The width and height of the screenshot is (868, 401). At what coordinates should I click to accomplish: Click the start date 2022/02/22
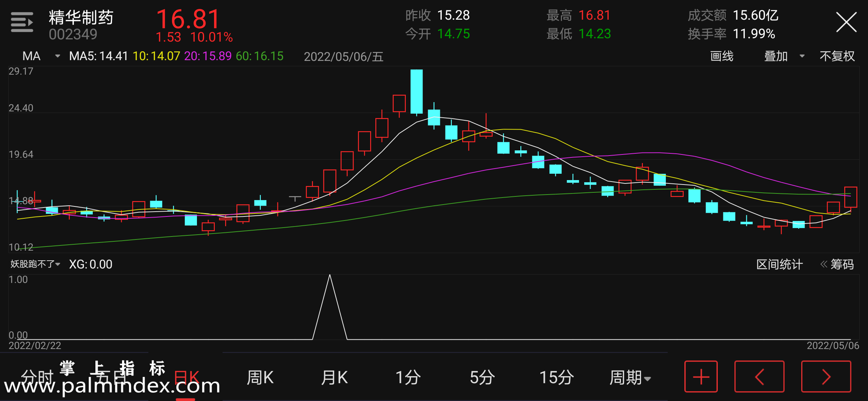35,346
